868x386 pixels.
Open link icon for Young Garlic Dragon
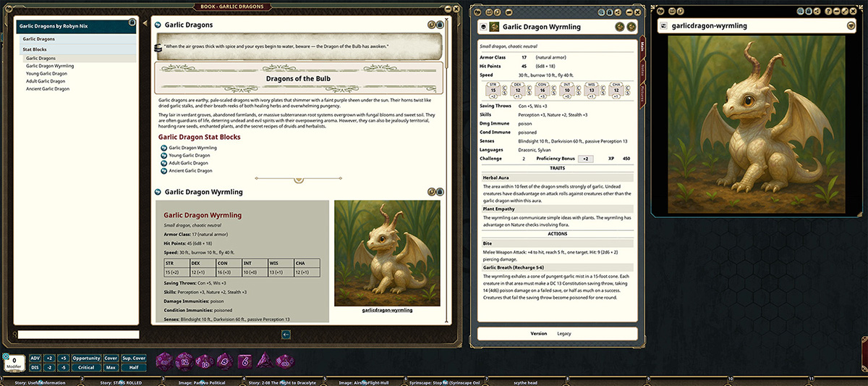click(164, 156)
